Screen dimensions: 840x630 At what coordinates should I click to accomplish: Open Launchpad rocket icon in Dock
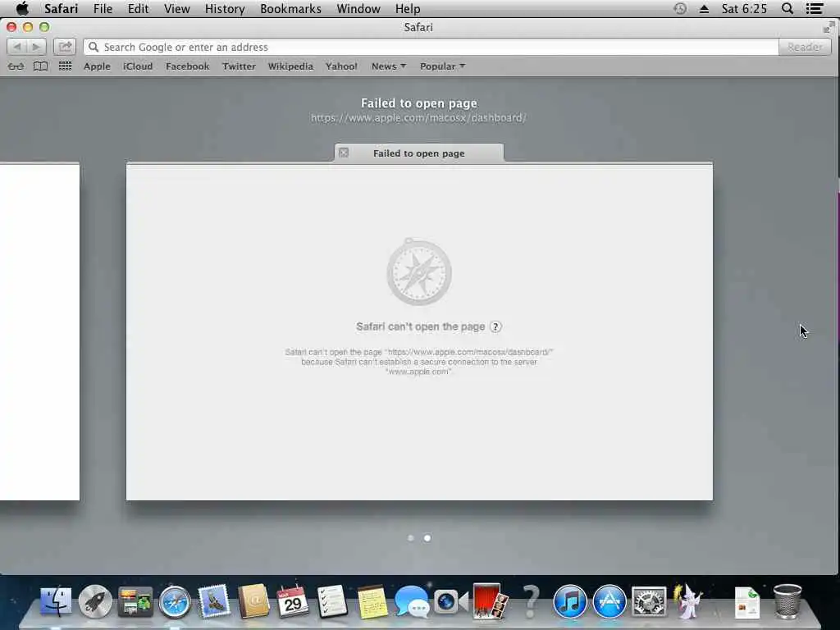[95, 601]
